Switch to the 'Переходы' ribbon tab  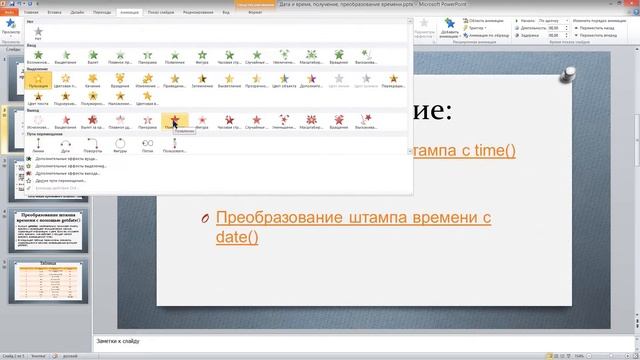102,12
